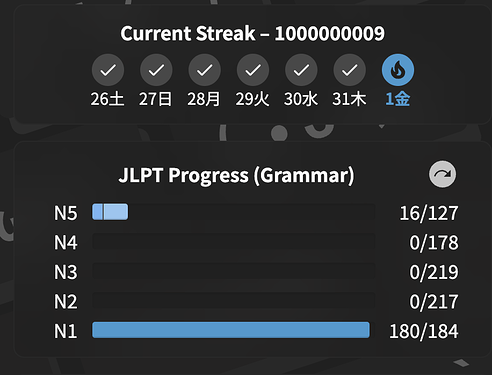Click the flame streak icon for 1金
Viewport: 492px width, 375px height.
pos(398,70)
